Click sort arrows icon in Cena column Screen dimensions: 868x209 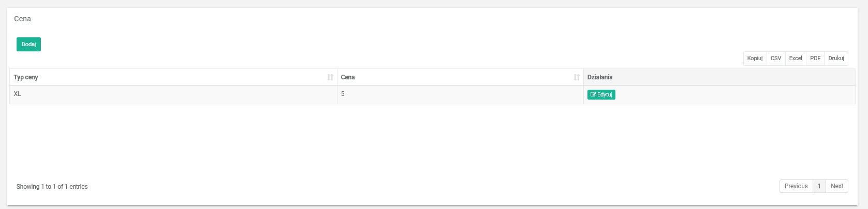coord(577,77)
